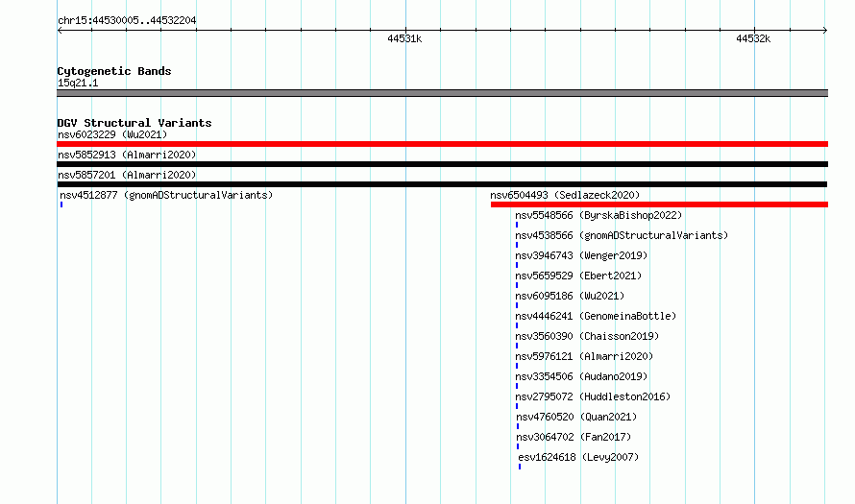Open variant nsv5857201 (Almarri2020)
Screen dimensions: 855x504
tap(127, 175)
